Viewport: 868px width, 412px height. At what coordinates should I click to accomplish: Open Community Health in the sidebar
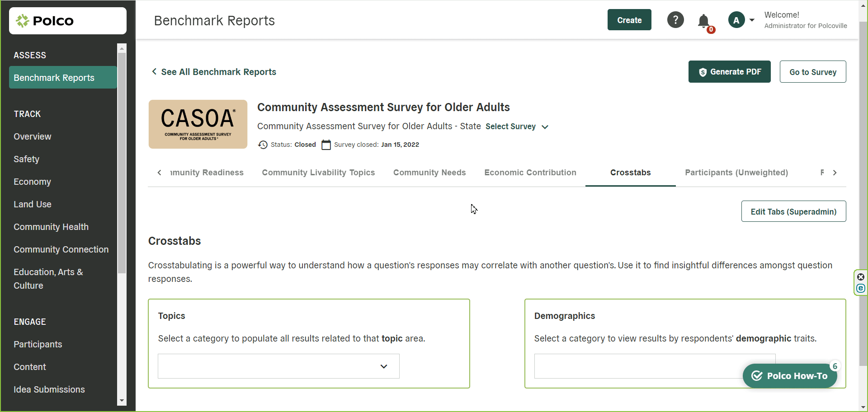tap(51, 227)
